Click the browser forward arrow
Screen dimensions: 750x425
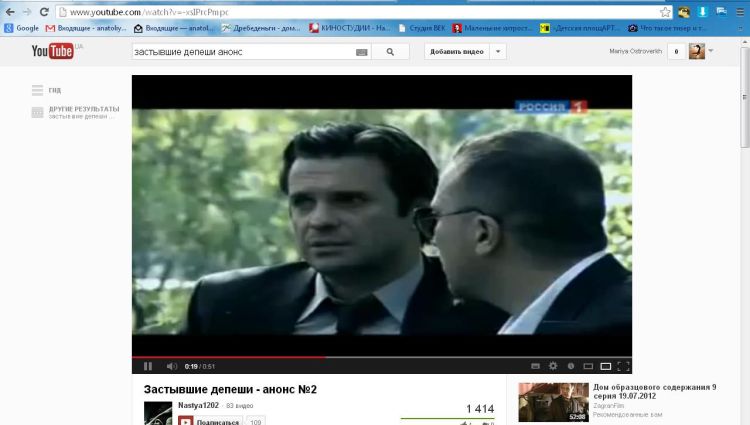click(x=27, y=12)
